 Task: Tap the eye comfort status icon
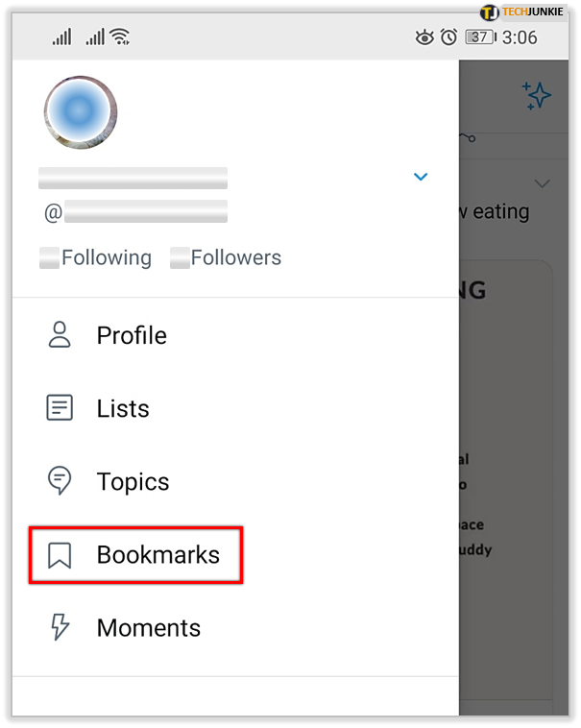[424, 37]
